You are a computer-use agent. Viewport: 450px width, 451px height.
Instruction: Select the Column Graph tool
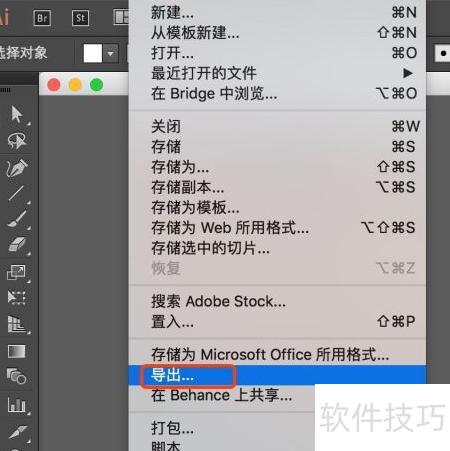point(17,404)
